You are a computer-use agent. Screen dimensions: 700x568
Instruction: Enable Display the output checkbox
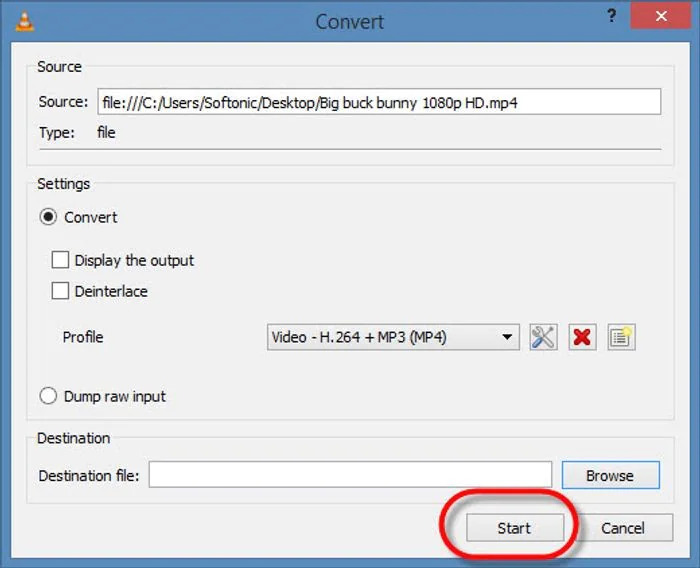(60, 260)
